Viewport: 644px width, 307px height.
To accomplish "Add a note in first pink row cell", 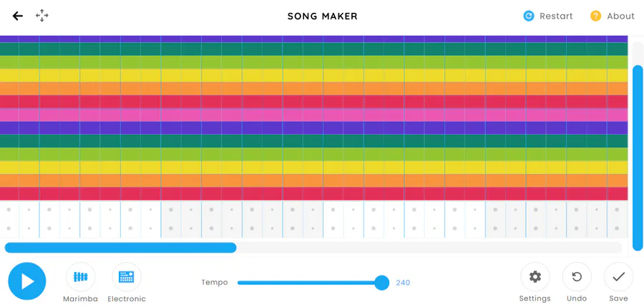I will (x=9, y=114).
